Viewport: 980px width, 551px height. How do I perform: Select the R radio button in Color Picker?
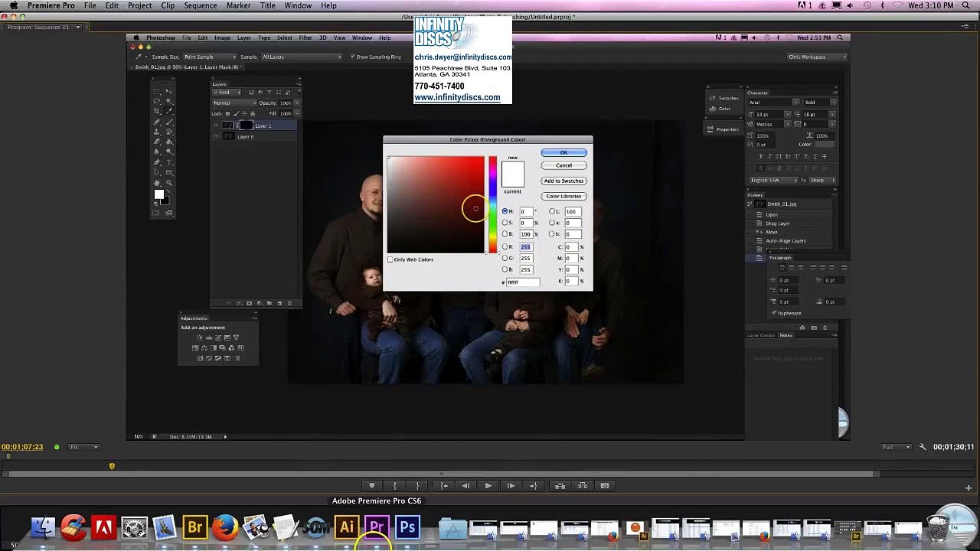pyautogui.click(x=505, y=247)
